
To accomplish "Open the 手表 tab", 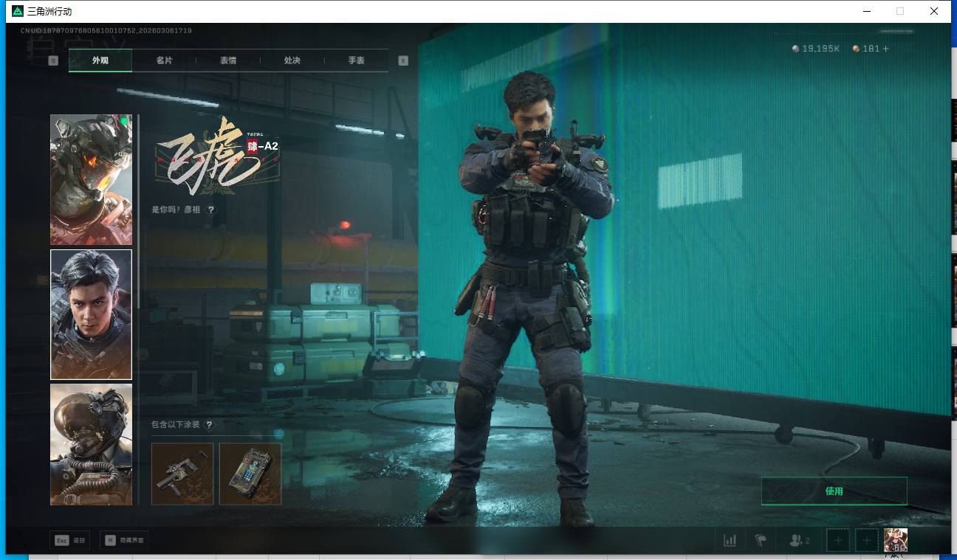I will (357, 61).
